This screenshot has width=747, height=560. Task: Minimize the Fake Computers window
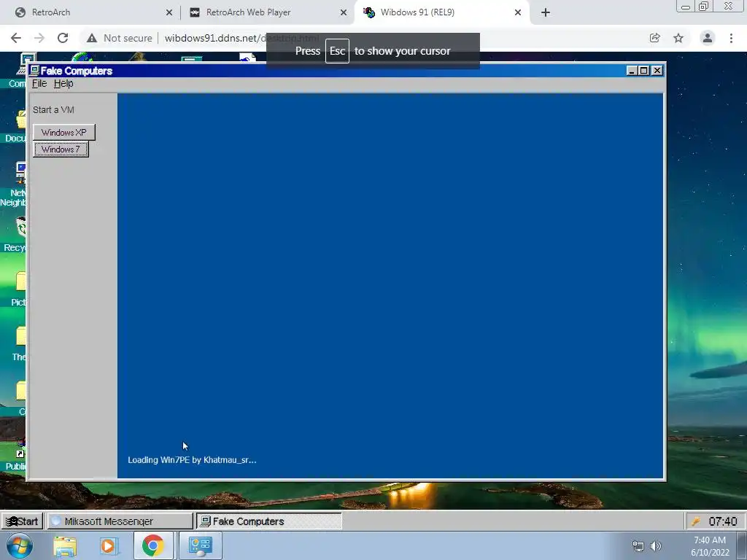pos(632,71)
